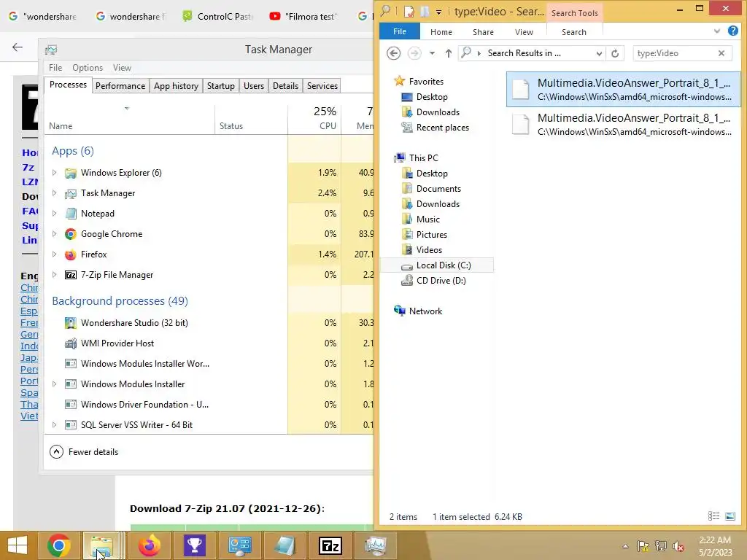Click the muted volume tray icon

[x=678, y=546]
